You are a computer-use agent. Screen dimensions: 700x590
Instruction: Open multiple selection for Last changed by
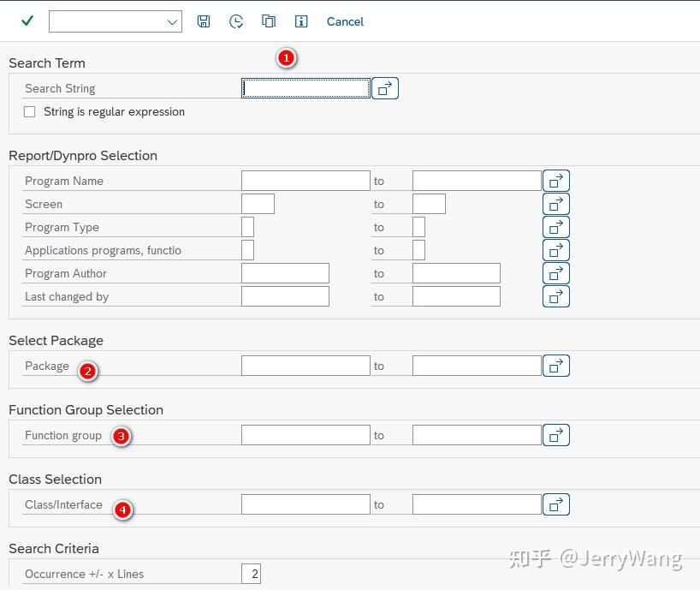click(x=555, y=295)
